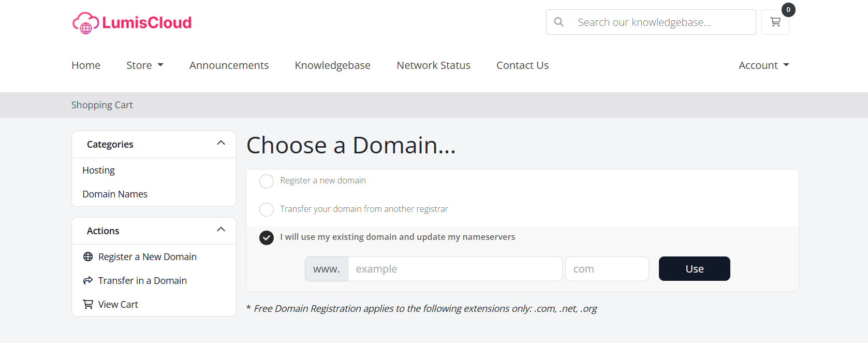Click the free domain registration note
The width and height of the screenshot is (868, 343).
(x=422, y=309)
